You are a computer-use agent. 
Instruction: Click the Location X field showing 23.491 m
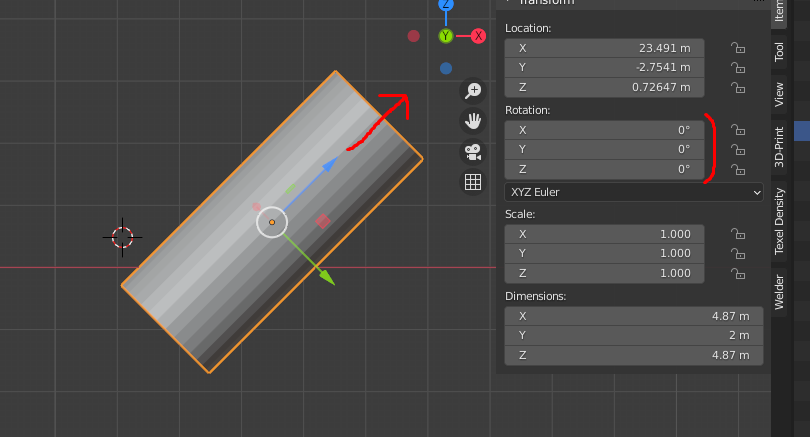pyautogui.click(x=604, y=48)
